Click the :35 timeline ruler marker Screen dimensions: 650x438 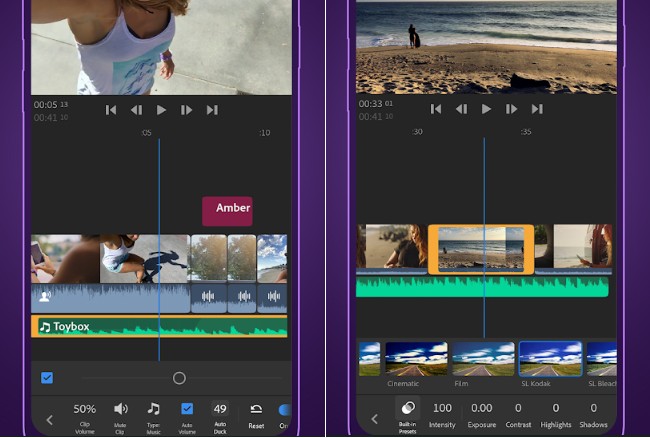526,132
